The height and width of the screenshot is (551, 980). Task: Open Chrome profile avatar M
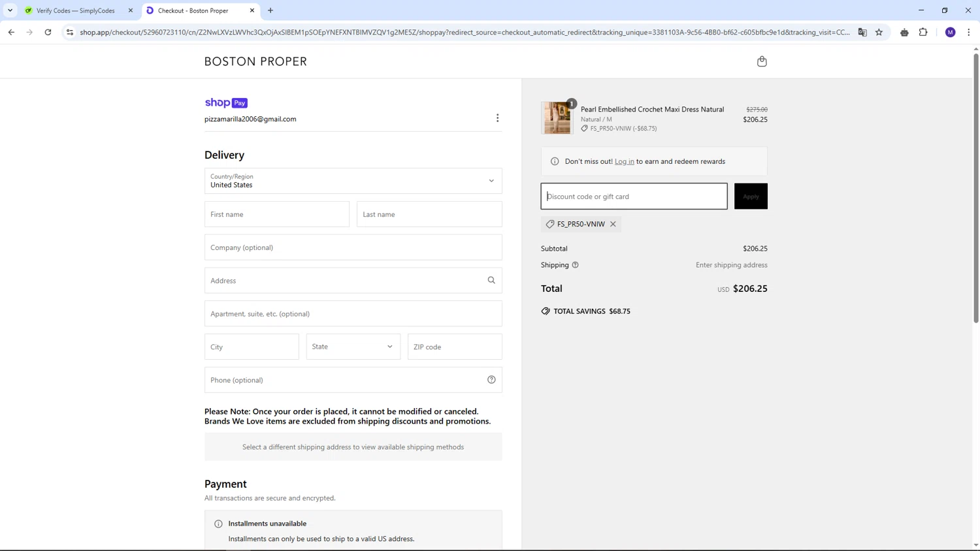951,32
